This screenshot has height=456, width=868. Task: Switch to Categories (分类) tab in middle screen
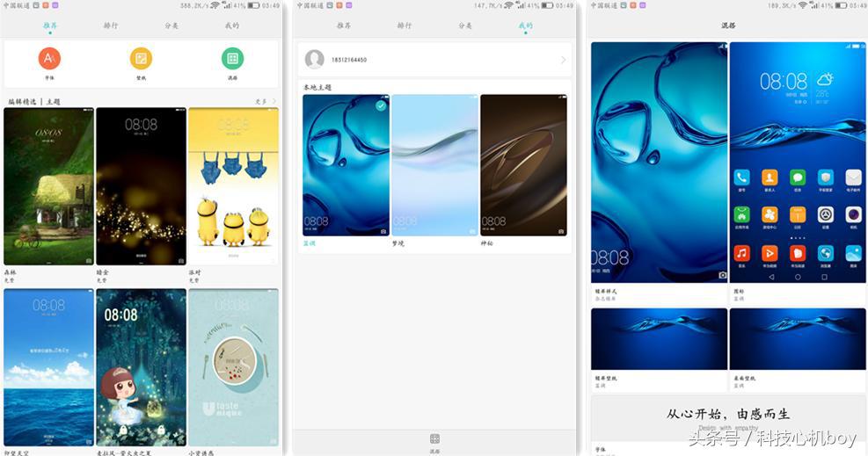click(465, 25)
